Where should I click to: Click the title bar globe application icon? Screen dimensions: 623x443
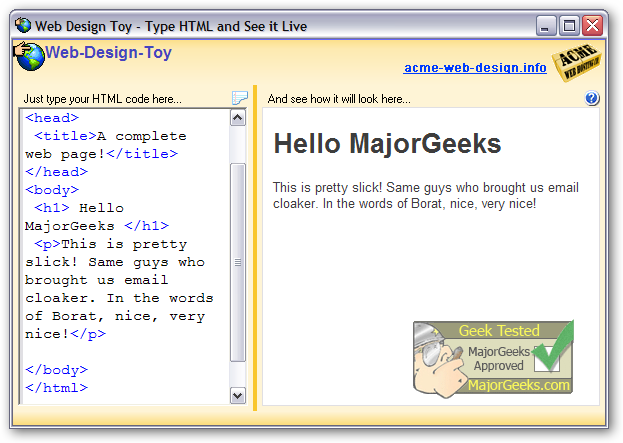(x=23, y=25)
